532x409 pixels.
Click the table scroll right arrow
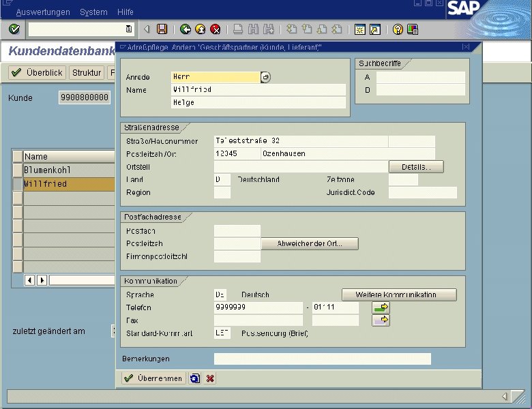(x=42, y=280)
